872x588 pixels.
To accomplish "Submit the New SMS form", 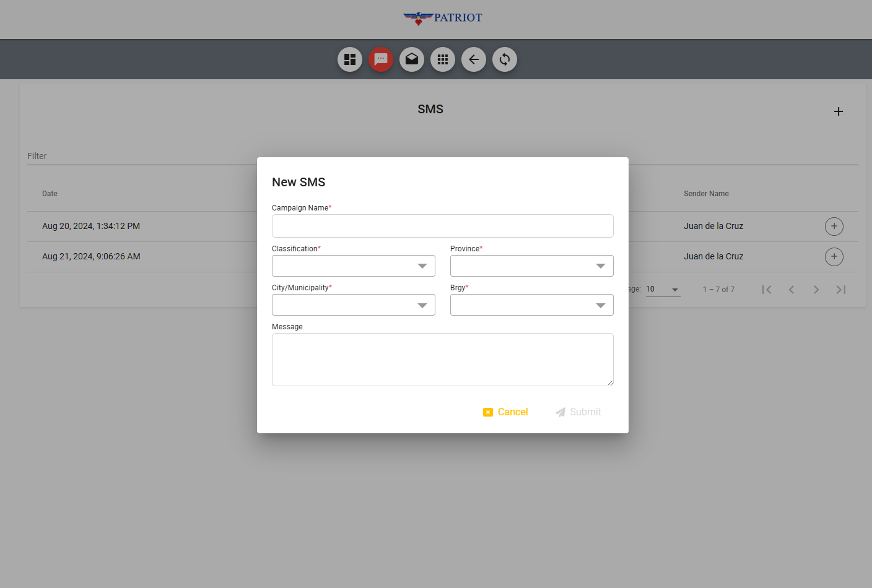I will 578,412.
